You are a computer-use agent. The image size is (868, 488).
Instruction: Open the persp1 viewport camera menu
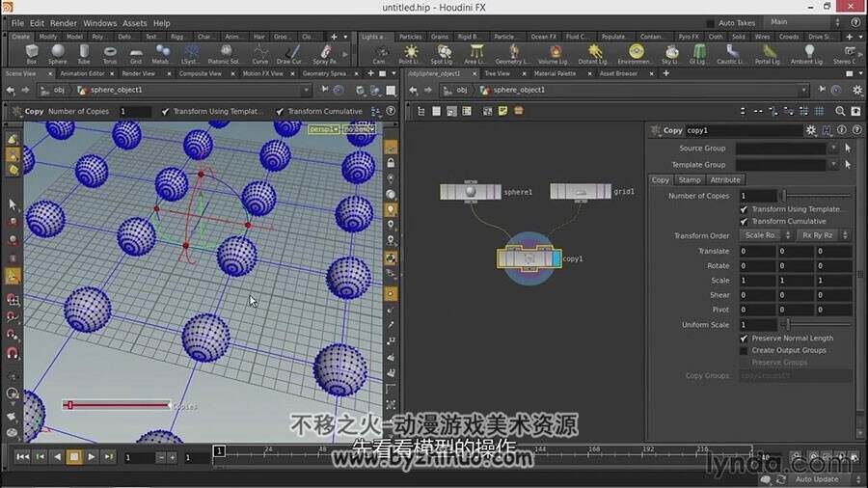pyautogui.click(x=324, y=129)
